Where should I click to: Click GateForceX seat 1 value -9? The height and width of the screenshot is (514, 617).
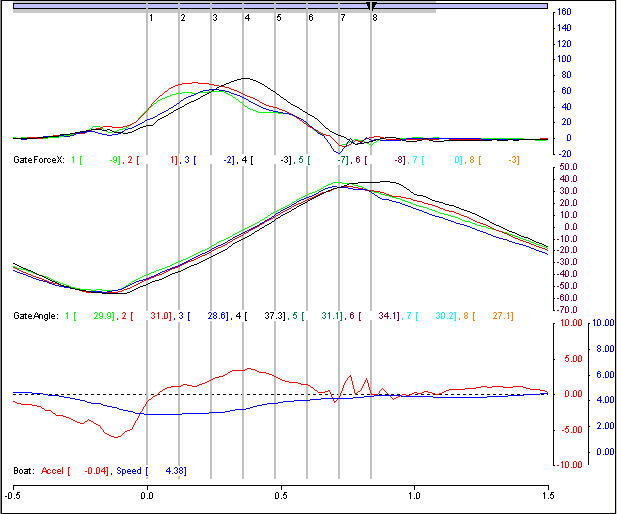[115, 160]
